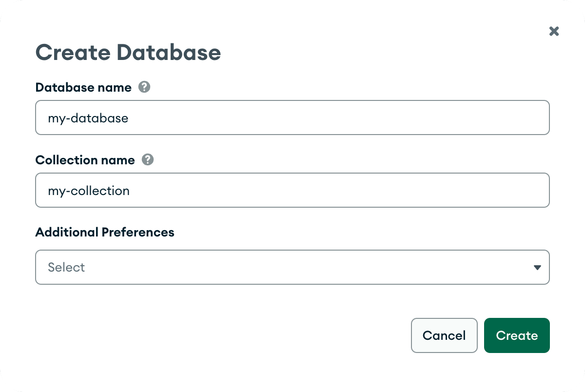Click the Additional Preferences label
The height and width of the screenshot is (392, 585).
pos(104,232)
